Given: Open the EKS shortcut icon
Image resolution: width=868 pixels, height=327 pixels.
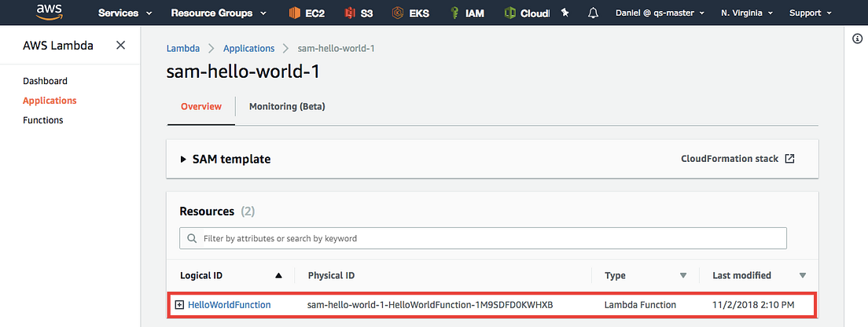Looking at the screenshot, I should tap(398, 13).
